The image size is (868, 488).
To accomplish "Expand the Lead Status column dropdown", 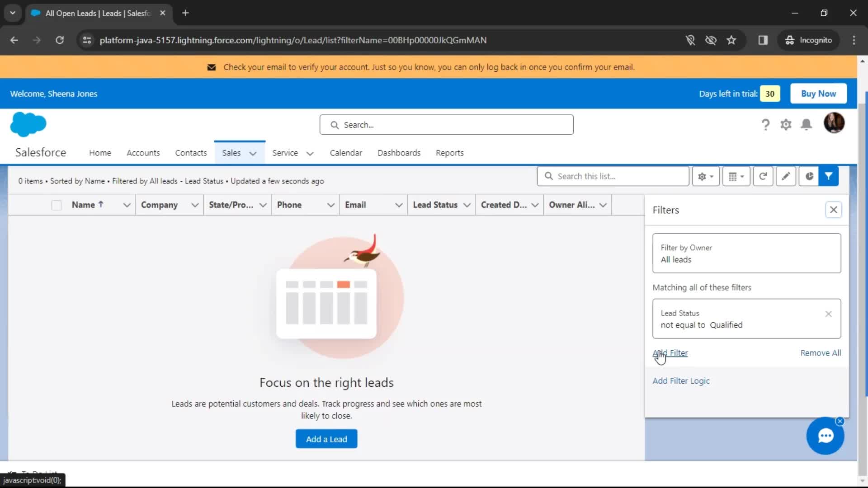I will 467,205.
